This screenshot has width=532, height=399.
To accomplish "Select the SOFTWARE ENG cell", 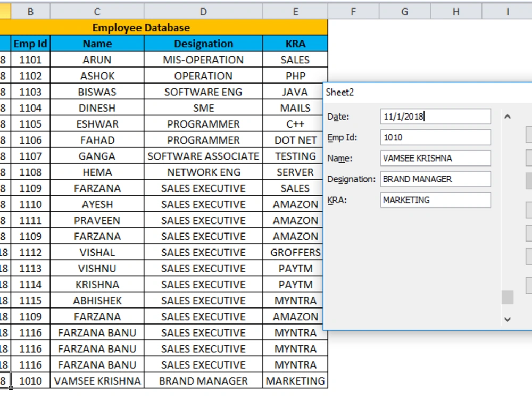I will tap(203, 92).
